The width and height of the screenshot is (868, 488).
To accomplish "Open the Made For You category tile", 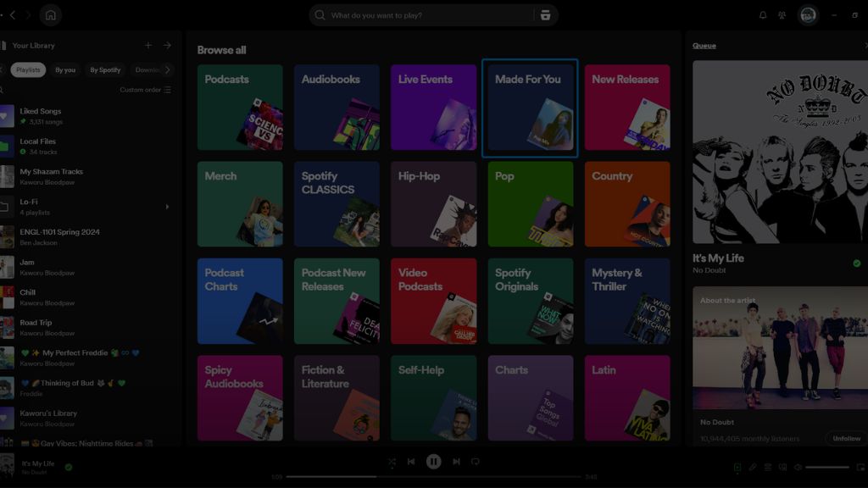I will (530, 108).
